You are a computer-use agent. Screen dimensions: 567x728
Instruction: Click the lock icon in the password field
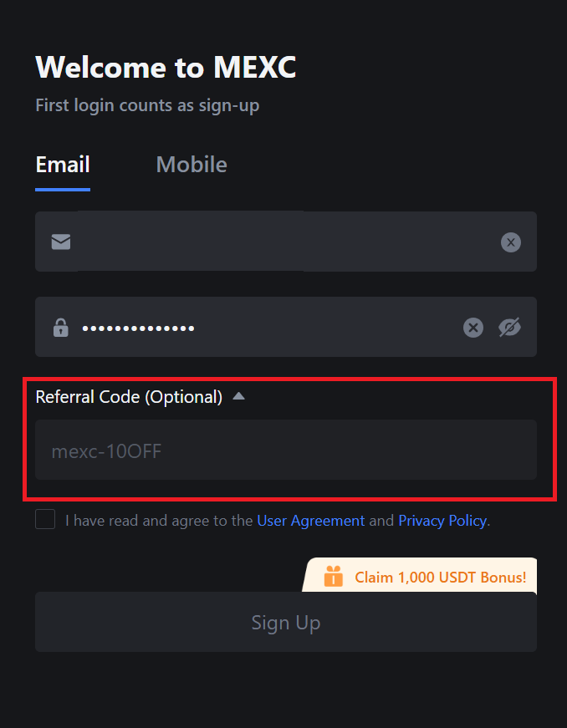coord(60,327)
